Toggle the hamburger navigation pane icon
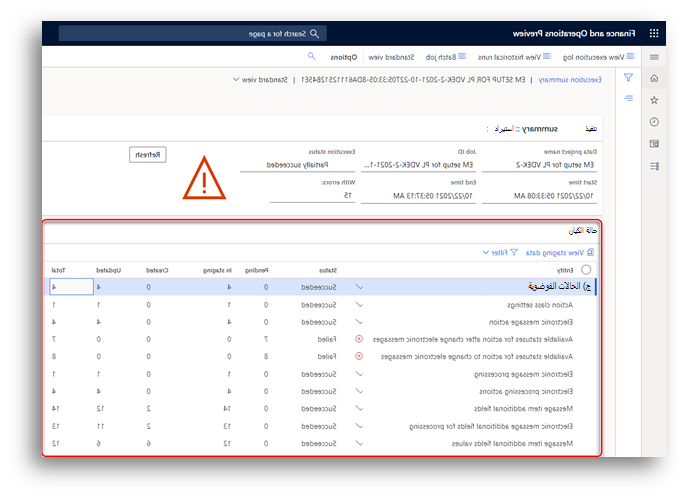The height and width of the screenshot is (499, 687). click(654, 57)
